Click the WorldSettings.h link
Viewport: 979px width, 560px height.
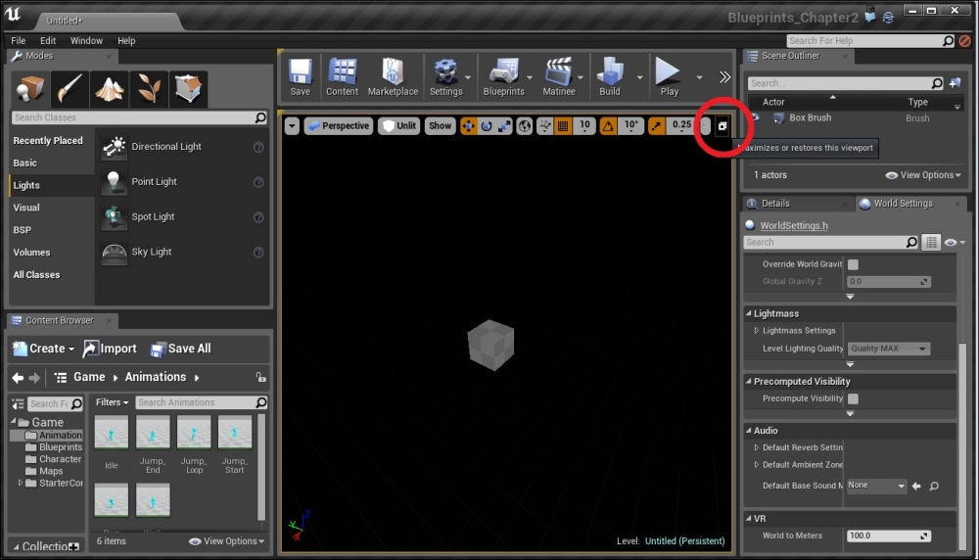pyautogui.click(x=794, y=225)
